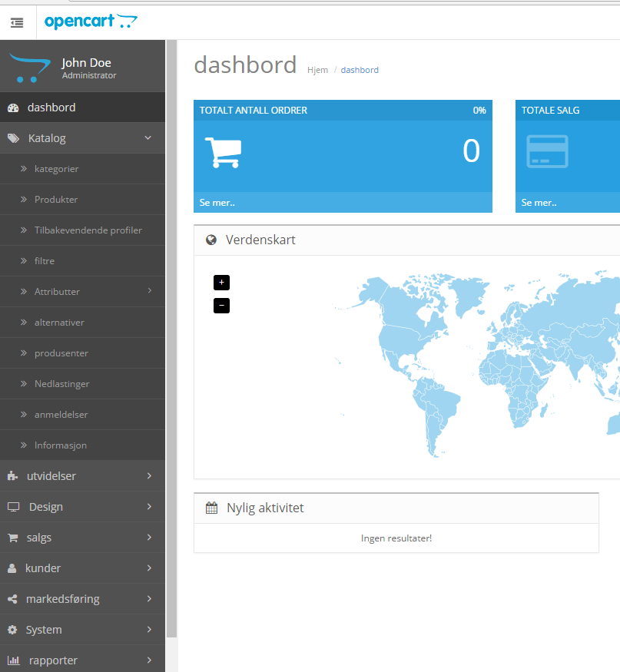Open anmeldelser from the sidebar
Screen dimensions: 620x672
60,414
